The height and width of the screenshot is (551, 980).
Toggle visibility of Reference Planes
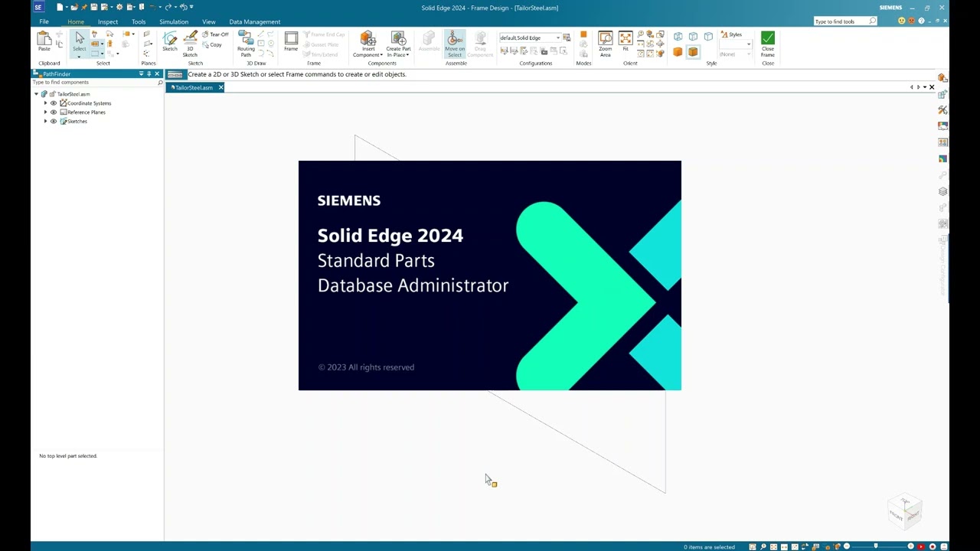point(54,112)
